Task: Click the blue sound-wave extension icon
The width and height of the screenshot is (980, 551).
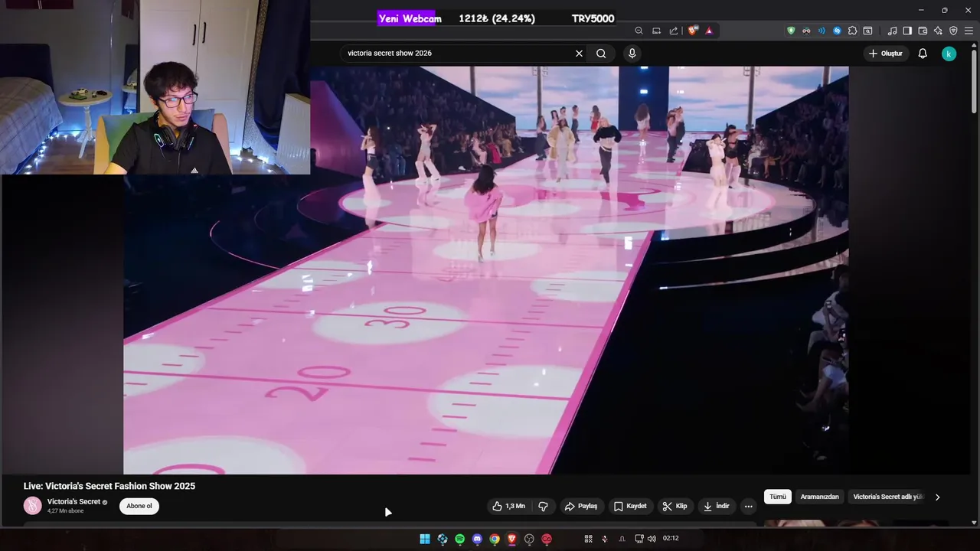Action: coord(822,31)
